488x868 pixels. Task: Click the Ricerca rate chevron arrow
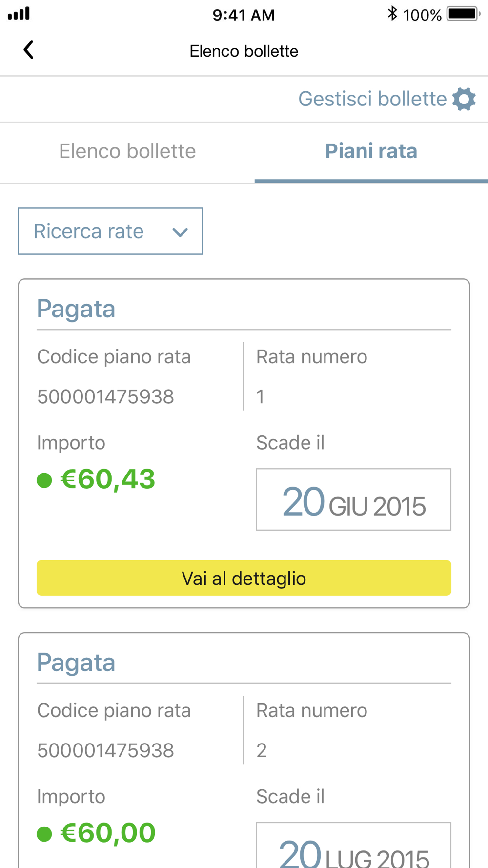click(180, 232)
